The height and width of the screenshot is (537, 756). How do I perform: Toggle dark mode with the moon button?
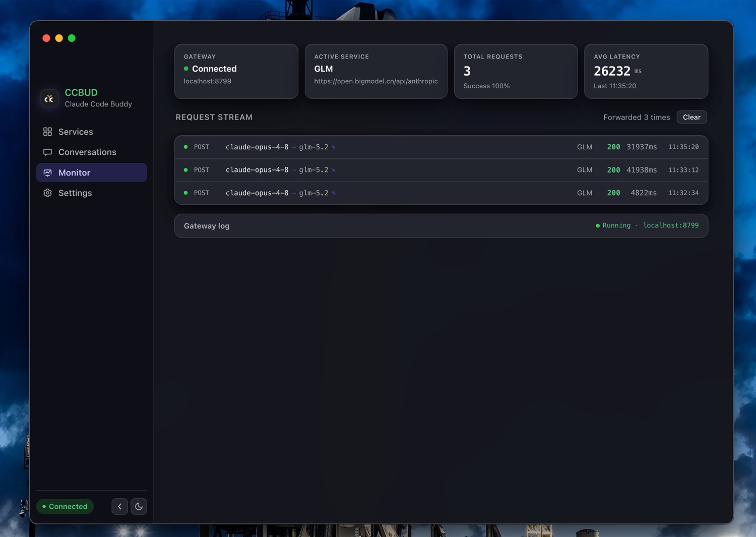[139, 506]
